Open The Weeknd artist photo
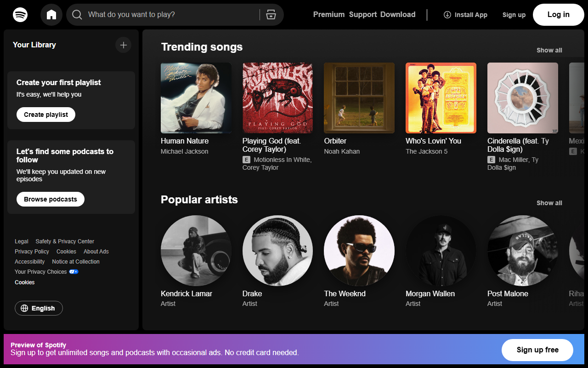 (x=359, y=251)
